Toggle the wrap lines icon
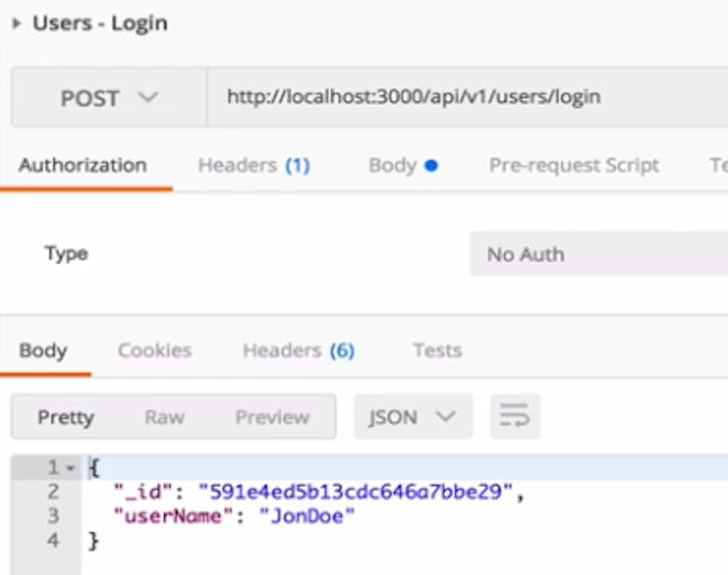728x575 pixels. click(x=515, y=416)
